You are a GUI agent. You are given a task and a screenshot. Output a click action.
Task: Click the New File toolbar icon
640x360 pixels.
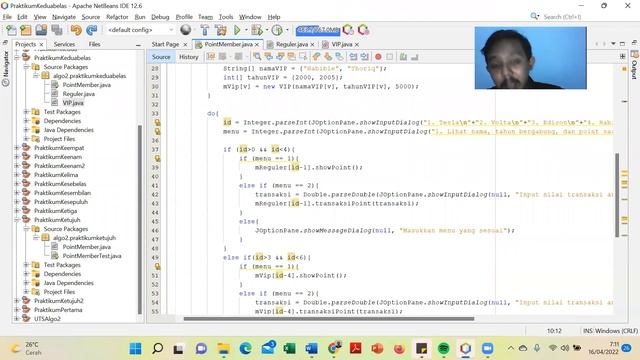[x=11, y=30]
